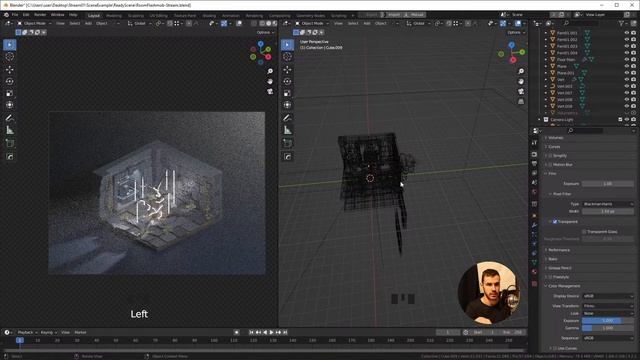Open the View Transform dropdown
This screenshot has width=640, height=360.
point(608,306)
